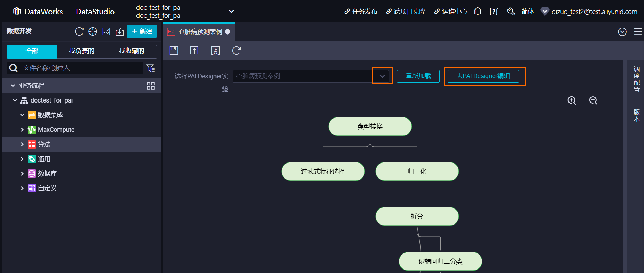644x273 pixels.
Task: Open the help question mark icon
Action: point(494,12)
